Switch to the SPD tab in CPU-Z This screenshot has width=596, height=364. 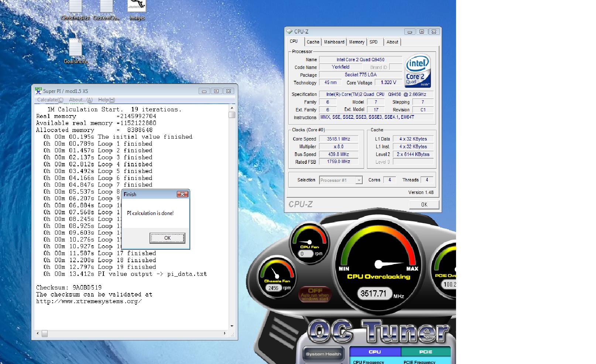point(374,42)
